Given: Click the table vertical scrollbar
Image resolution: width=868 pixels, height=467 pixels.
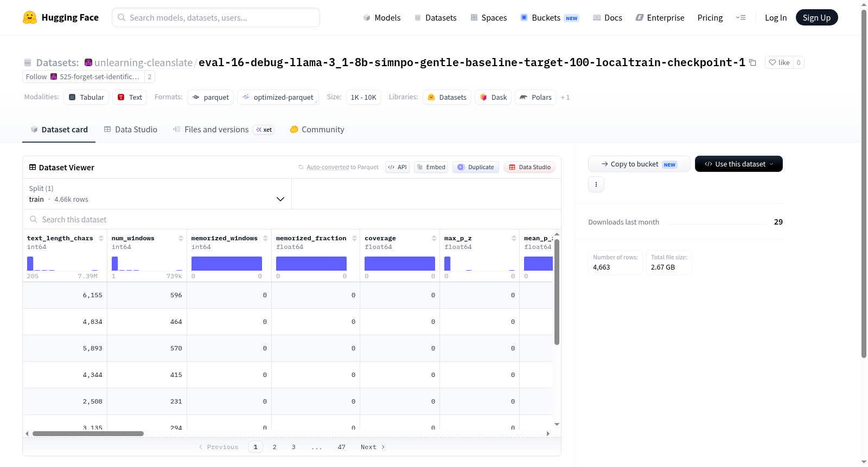Looking at the screenshot, I should (557, 292).
